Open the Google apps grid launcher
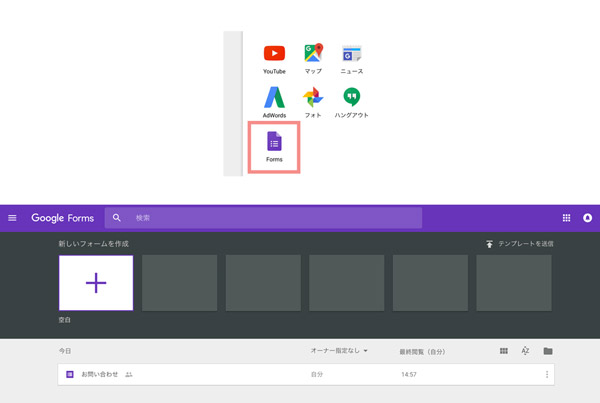The width and height of the screenshot is (600, 403). [x=567, y=218]
